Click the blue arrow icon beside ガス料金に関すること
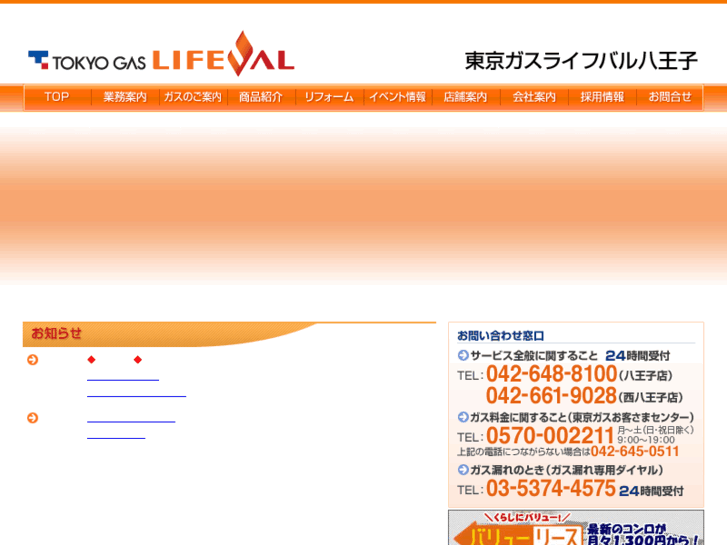The width and height of the screenshot is (727, 545). pos(463,417)
